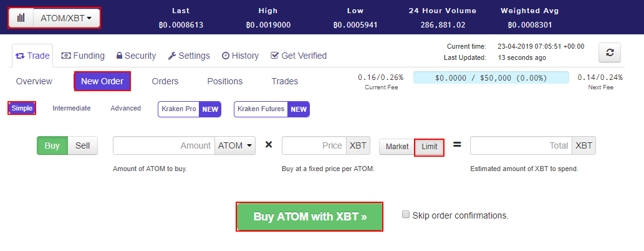This screenshot has height=251, width=644.
Task: Click Buy ATOM with XBT button
Action: pyautogui.click(x=309, y=217)
